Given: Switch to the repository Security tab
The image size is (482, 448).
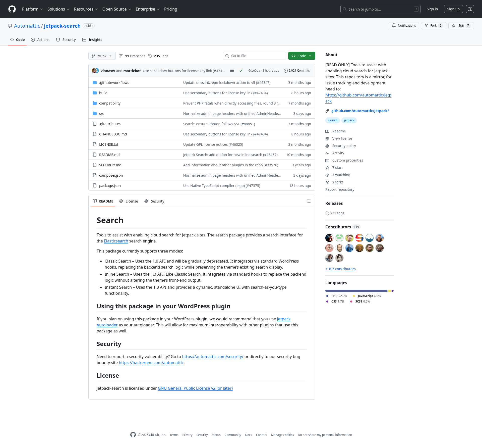Looking at the screenshot, I should (66, 40).
